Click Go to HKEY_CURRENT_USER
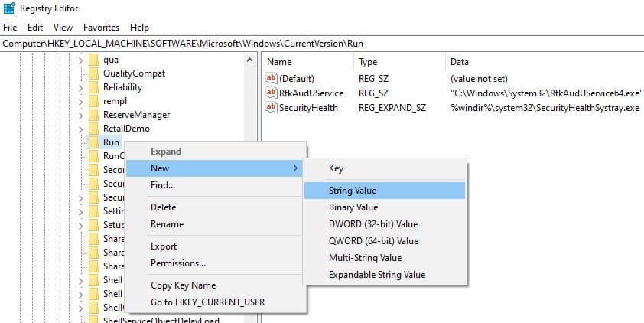644x323 pixels. 207,302
